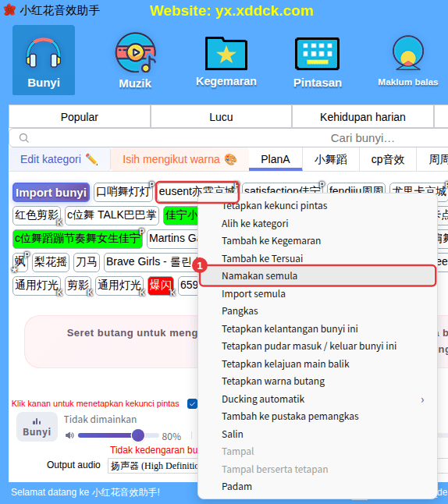Play the 剪影 sound button
Image resolution: width=448 pixels, height=504 pixels.
click(x=78, y=286)
